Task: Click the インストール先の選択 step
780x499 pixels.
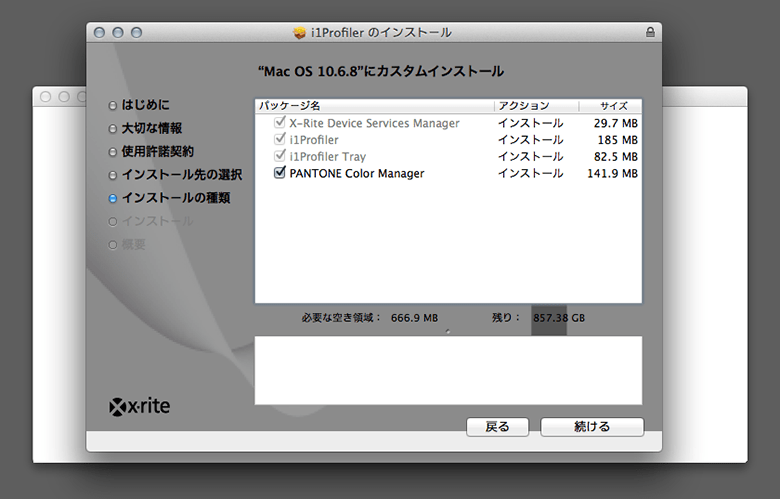Action: 182,175
